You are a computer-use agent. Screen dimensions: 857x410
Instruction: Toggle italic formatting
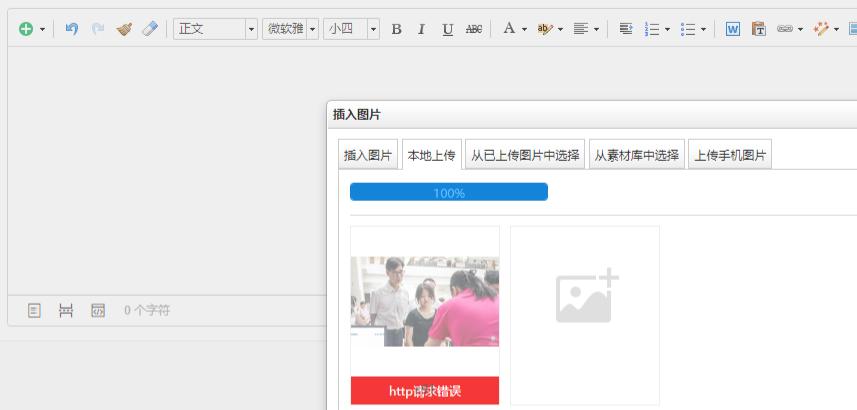click(x=421, y=30)
